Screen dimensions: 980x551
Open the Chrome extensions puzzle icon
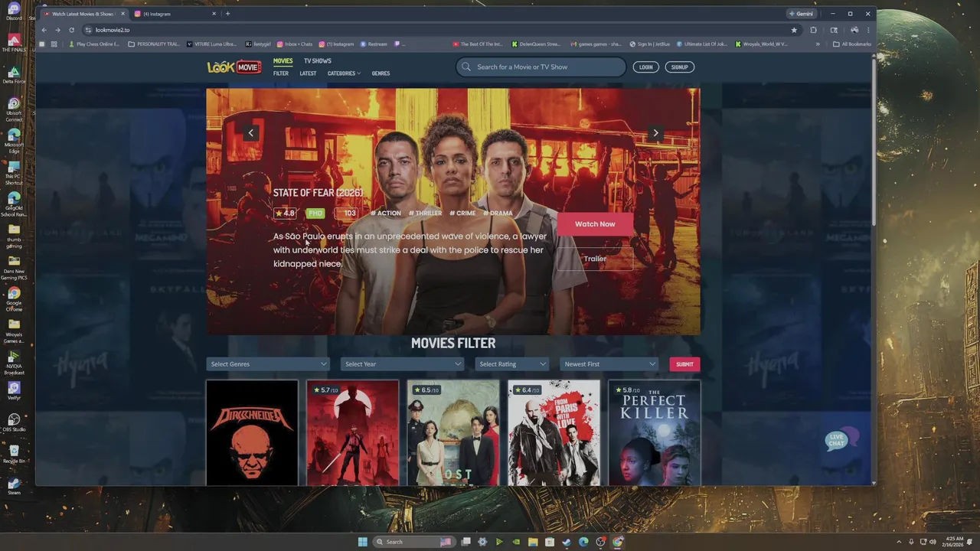click(813, 30)
